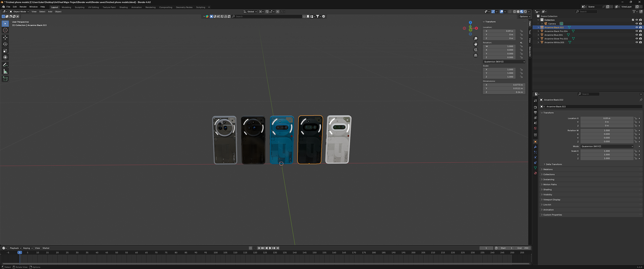The width and height of the screenshot is (644, 269).
Task: Click the End frame field in timeline
Action: (x=523, y=248)
